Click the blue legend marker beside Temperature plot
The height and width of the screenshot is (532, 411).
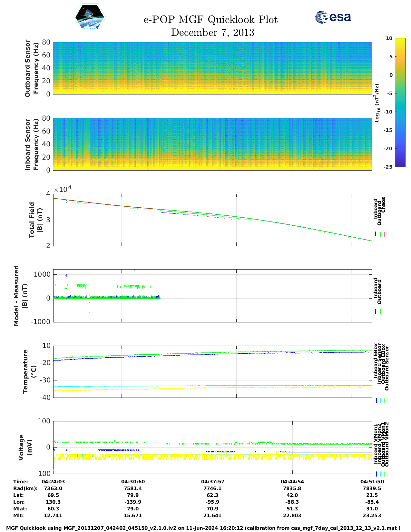(377, 400)
